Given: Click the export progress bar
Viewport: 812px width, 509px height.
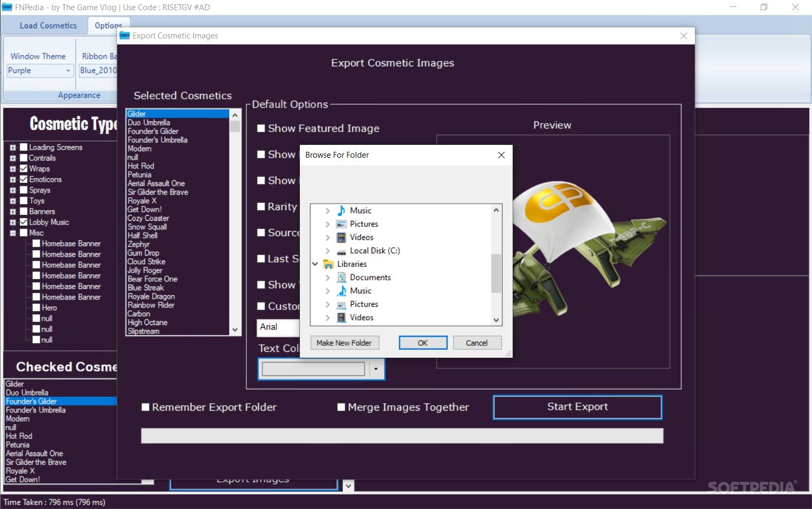Looking at the screenshot, I should coord(402,436).
